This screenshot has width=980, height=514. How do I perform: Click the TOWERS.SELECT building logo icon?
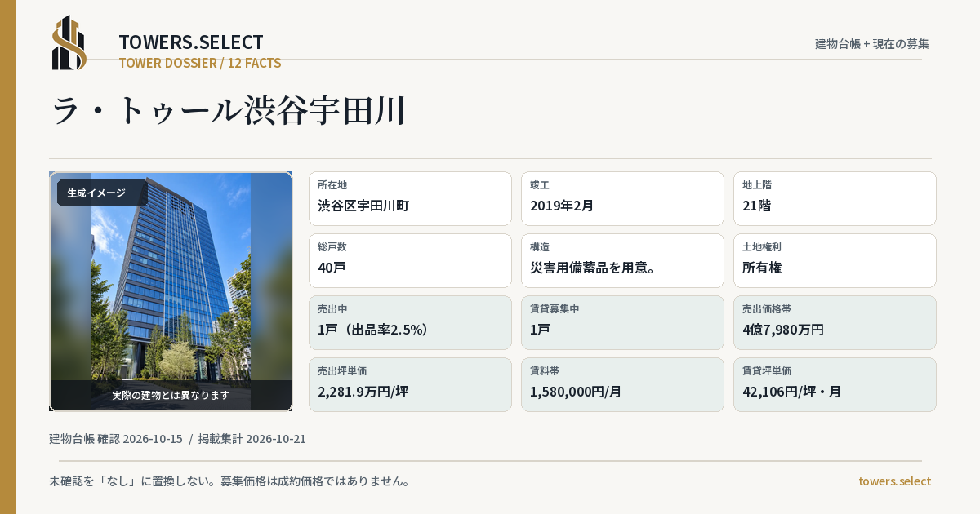tap(69, 42)
